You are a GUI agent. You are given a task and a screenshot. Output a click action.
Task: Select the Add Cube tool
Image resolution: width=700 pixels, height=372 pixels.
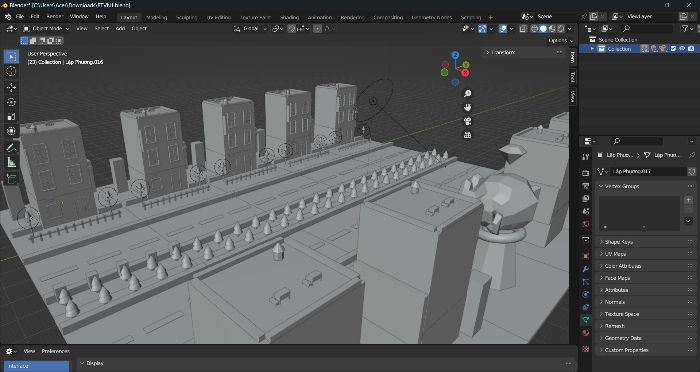tap(11, 178)
